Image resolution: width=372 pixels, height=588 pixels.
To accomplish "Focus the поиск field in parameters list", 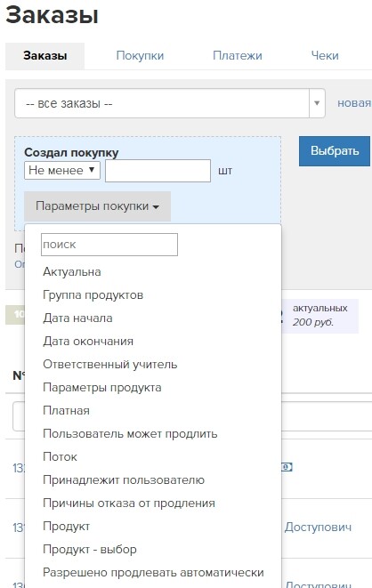I will click(x=109, y=245).
